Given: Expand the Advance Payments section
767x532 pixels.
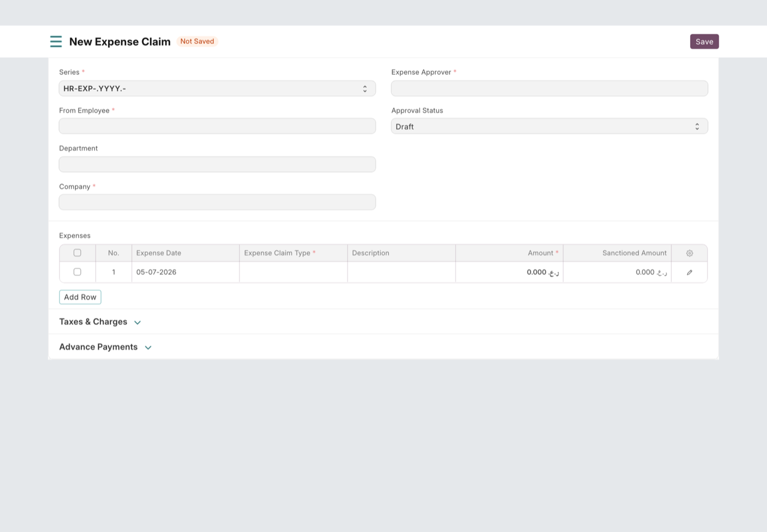Looking at the screenshot, I should click(x=106, y=347).
